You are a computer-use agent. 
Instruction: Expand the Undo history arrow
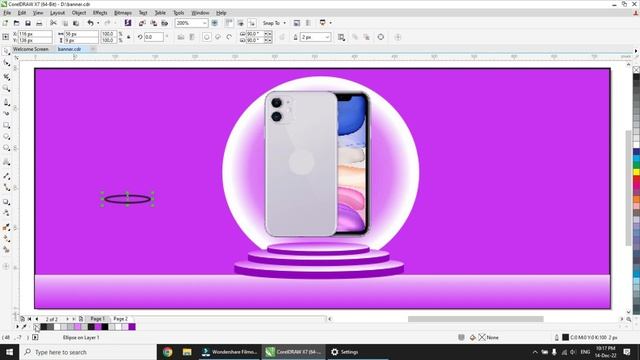[98, 23]
